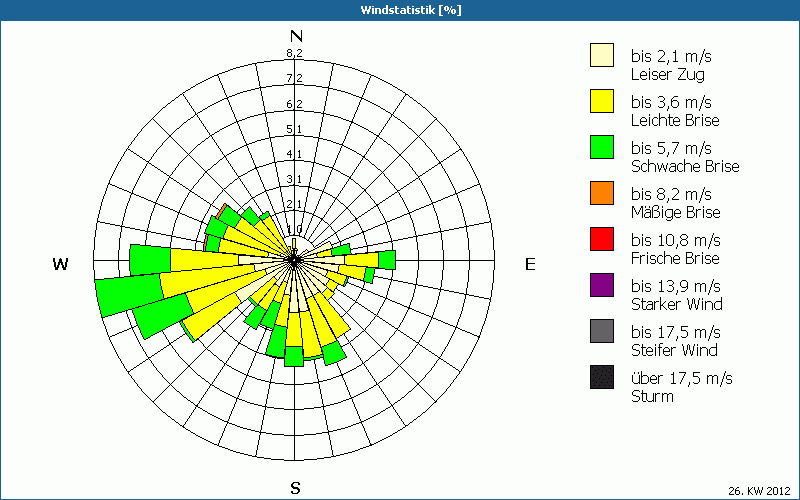Click the pale yellow 'bis 2,1 m/s' legend swatch
Screen dimensions: 800x500
pos(602,55)
